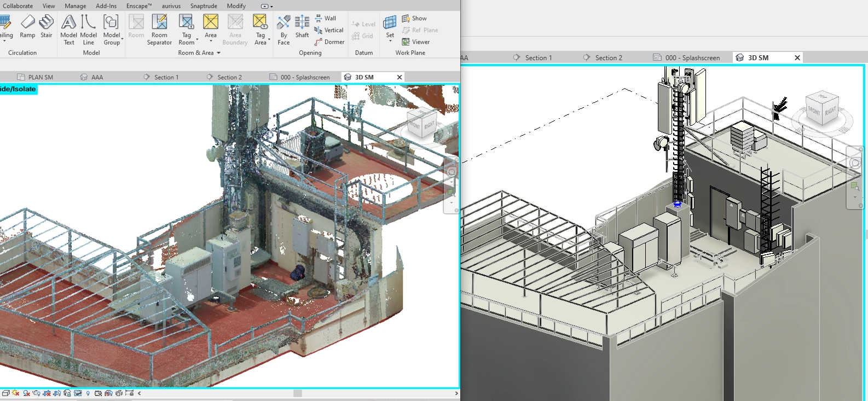Open the Set work plane dropdown
The image size is (868, 401).
coord(390,41)
